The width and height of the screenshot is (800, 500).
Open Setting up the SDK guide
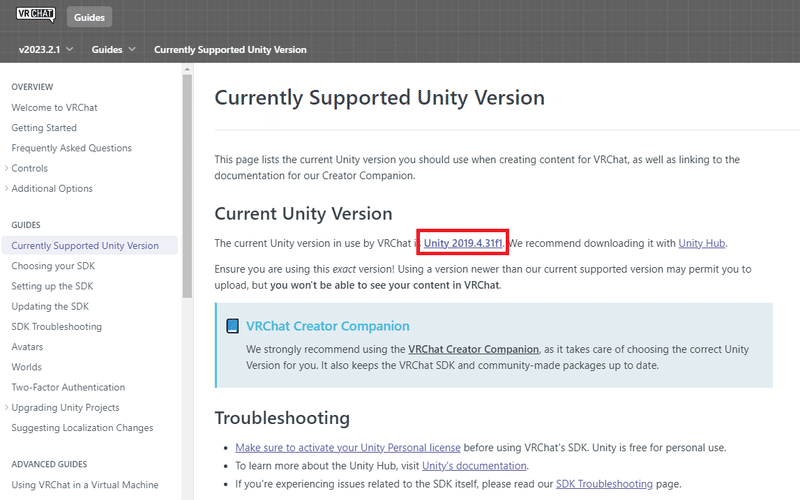click(52, 286)
